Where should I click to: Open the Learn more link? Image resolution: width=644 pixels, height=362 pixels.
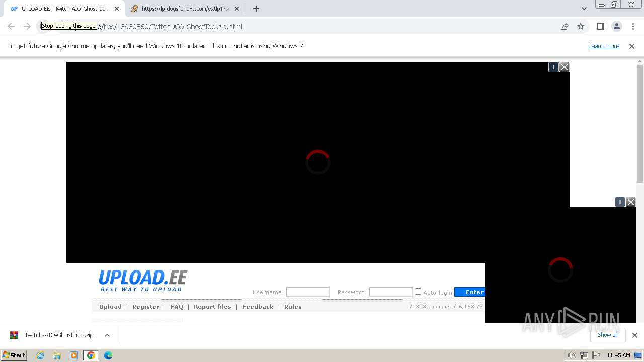click(x=604, y=46)
